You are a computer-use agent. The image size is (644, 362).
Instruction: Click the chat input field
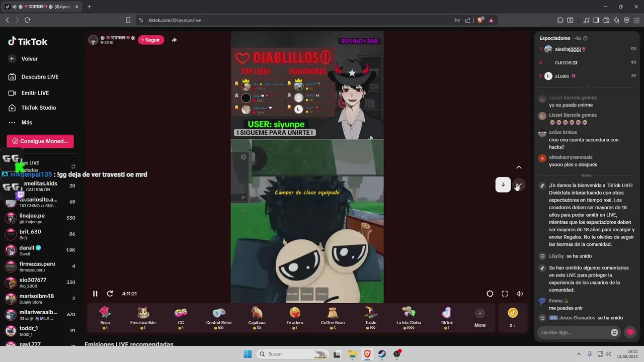573,332
